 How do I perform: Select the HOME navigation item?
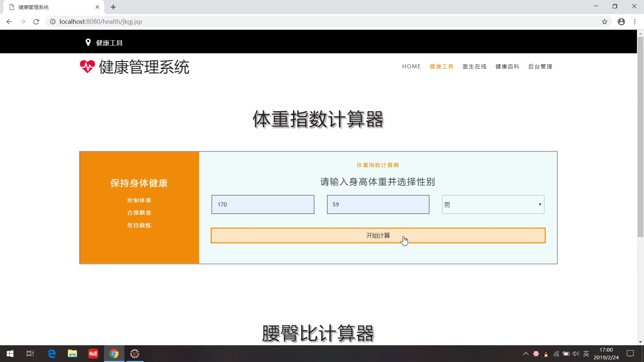(x=412, y=66)
